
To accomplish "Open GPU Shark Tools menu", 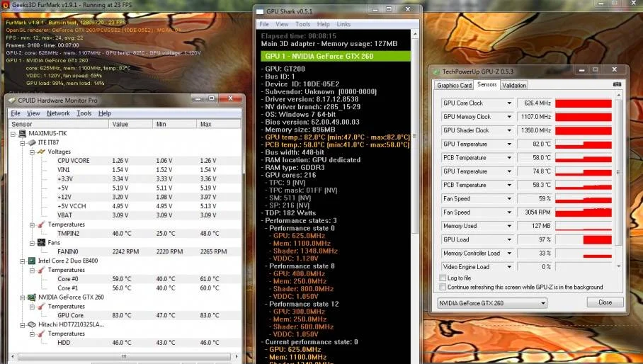I will [302, 24].
